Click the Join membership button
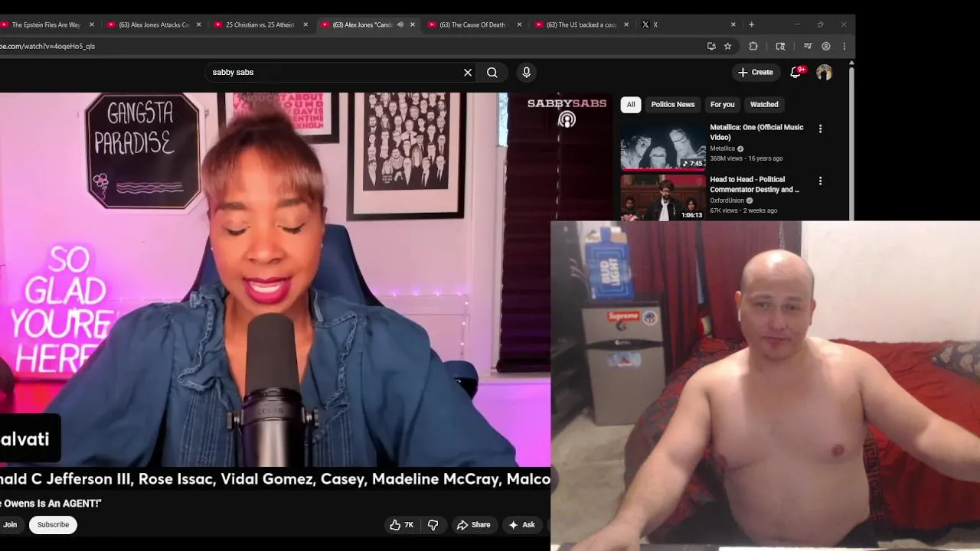Screen dimensions: 980x551 (9, 524)
